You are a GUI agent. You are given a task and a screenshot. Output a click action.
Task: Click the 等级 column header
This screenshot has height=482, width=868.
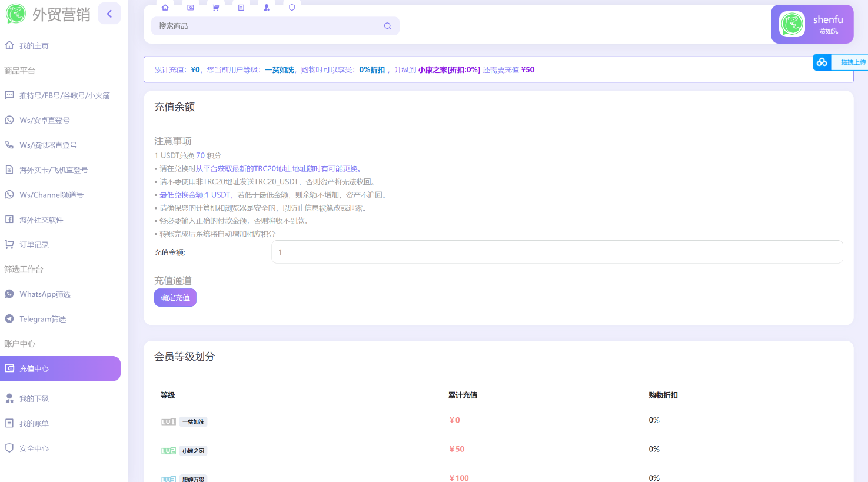(x=168, y=395)
